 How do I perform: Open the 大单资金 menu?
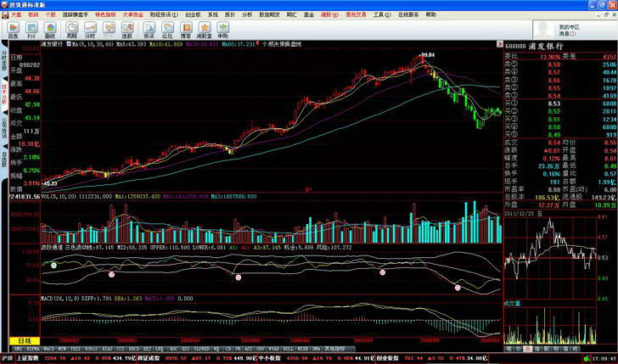pos(132,14)
